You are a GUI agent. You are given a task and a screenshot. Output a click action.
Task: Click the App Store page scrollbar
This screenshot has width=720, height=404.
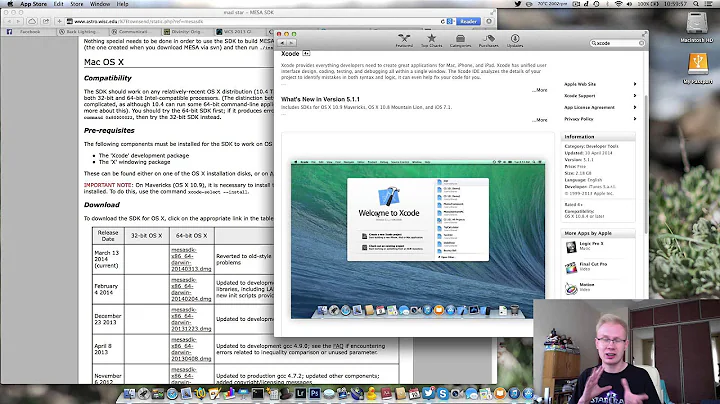[646, 164]
